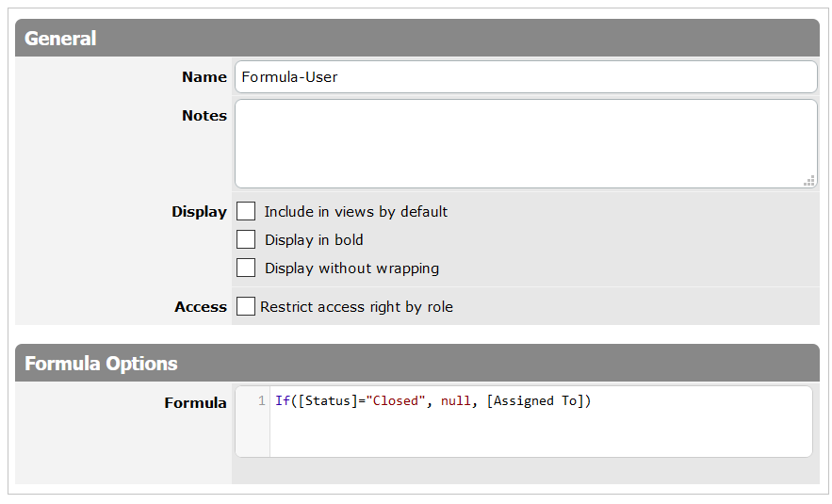Click line number 1 in formula gutter
Image resolution: width=832 pixels, height=504 pixels.
pos(262,400)
